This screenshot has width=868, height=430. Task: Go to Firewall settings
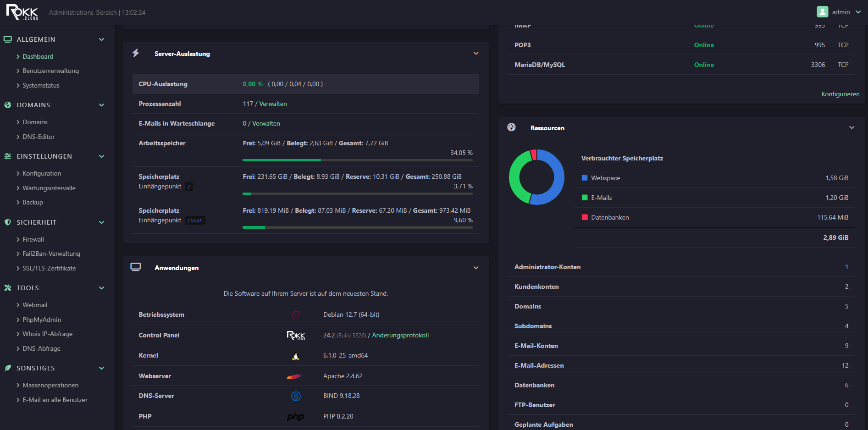click(x=33, y=239)
